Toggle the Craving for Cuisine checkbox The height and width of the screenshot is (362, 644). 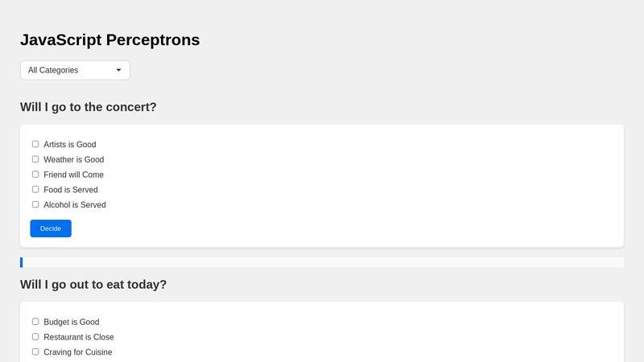tap(35, 352)
